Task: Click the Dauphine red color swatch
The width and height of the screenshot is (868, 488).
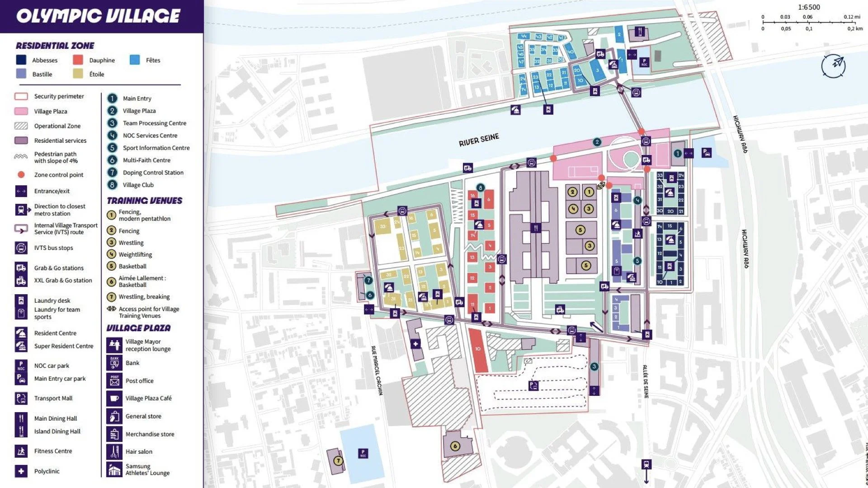Action: point(78,60)
